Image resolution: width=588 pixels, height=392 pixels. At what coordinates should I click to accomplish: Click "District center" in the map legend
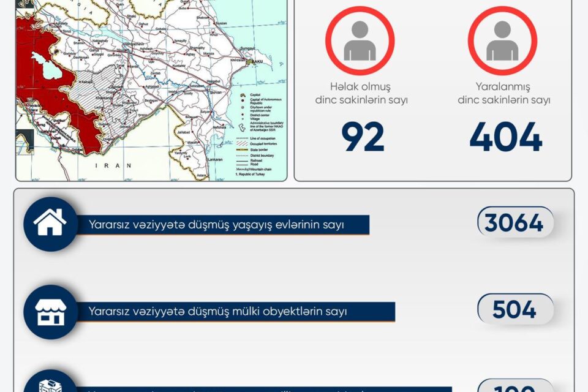pyautogui.click(x=260, y=115)
